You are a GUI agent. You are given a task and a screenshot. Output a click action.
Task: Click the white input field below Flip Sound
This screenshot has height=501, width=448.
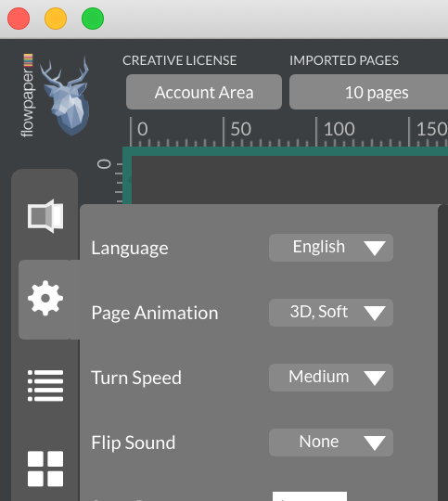[x=310, y=496]
